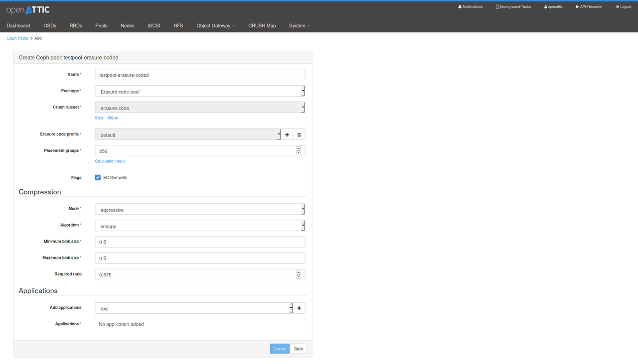The image size is (638, 364).
Task: Expand the System menu
Action: click(x=299, y=25)
